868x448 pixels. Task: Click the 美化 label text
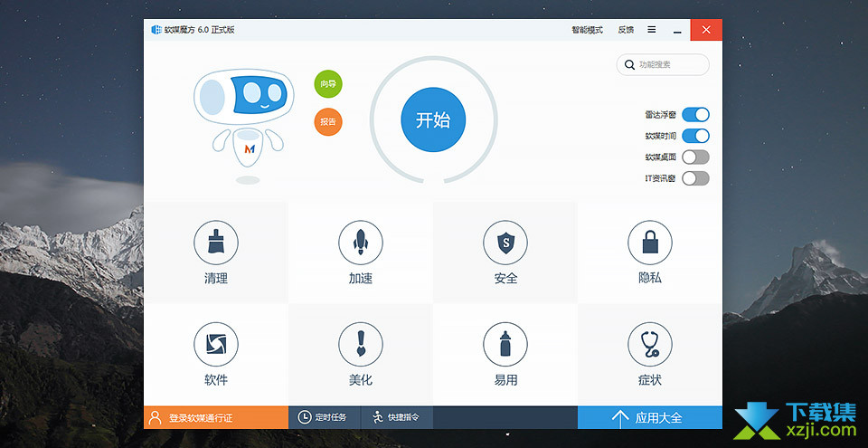pos(361,380)
